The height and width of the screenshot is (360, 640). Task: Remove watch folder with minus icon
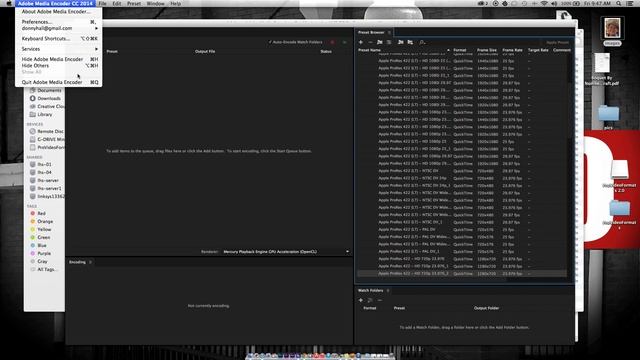(380, 300)
